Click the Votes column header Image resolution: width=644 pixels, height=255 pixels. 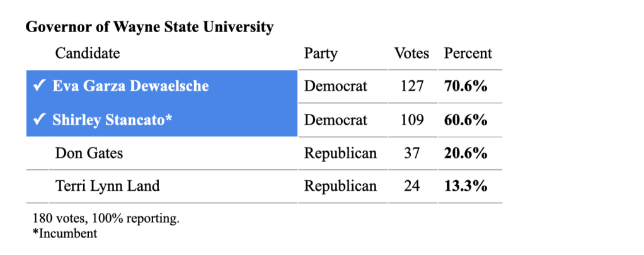411,54
